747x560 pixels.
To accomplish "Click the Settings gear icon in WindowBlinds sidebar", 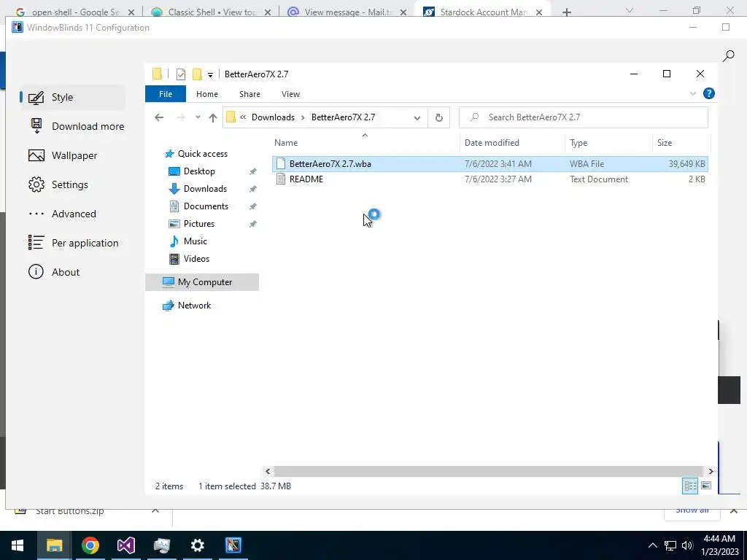I will click(36, 184).
